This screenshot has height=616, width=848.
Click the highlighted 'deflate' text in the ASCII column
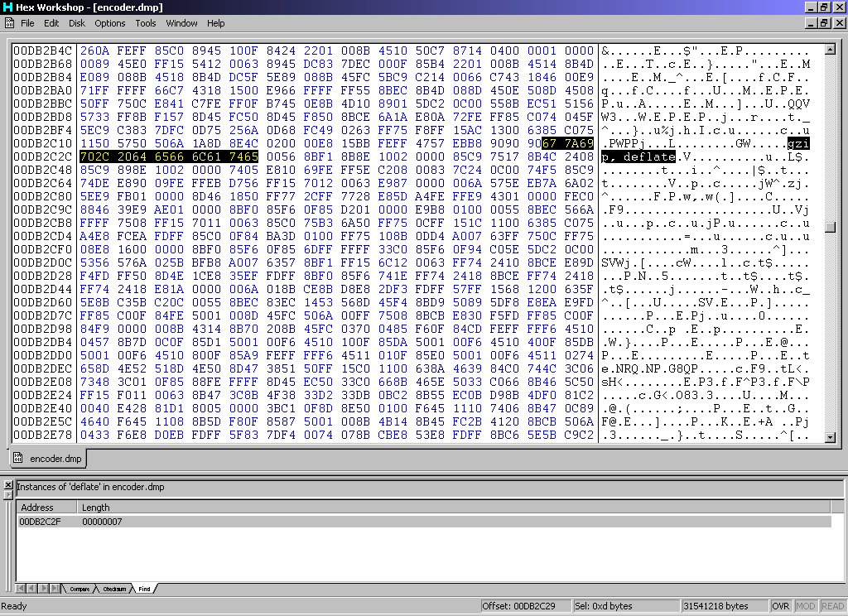(649, 156)
